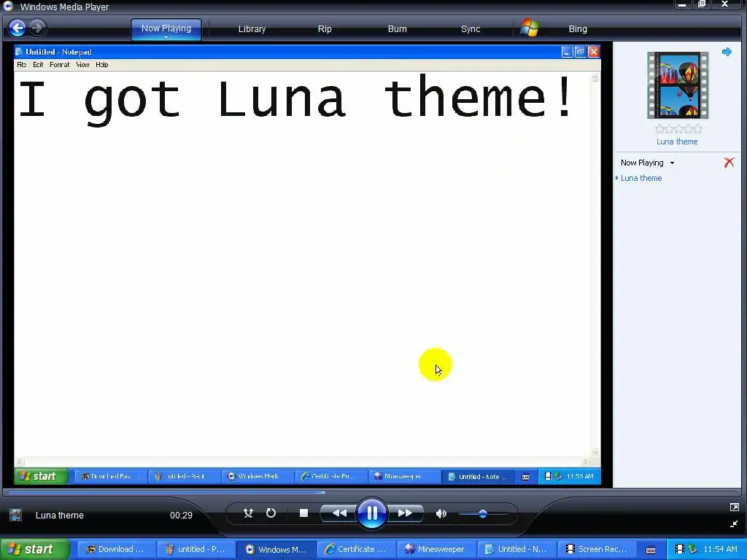Open untitled Paint taskbar button

(x=196, y=549)
